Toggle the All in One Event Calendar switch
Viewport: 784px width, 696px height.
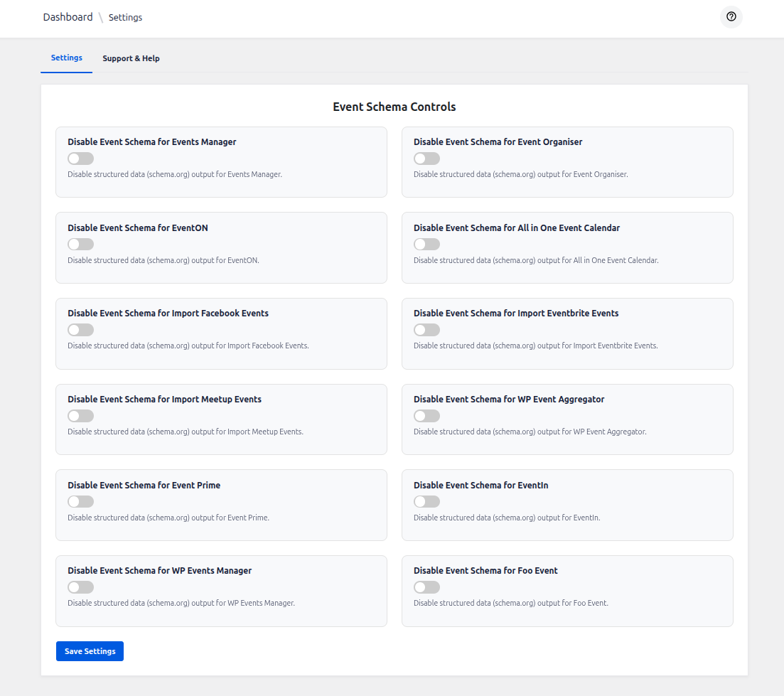pyautogui.click(x=426, y=244)
